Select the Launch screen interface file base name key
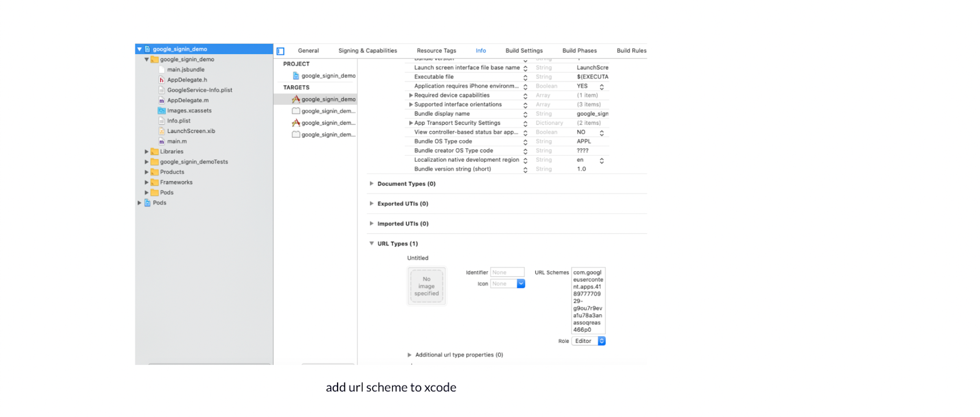The image size is (980, 417). tap(467, 68)
